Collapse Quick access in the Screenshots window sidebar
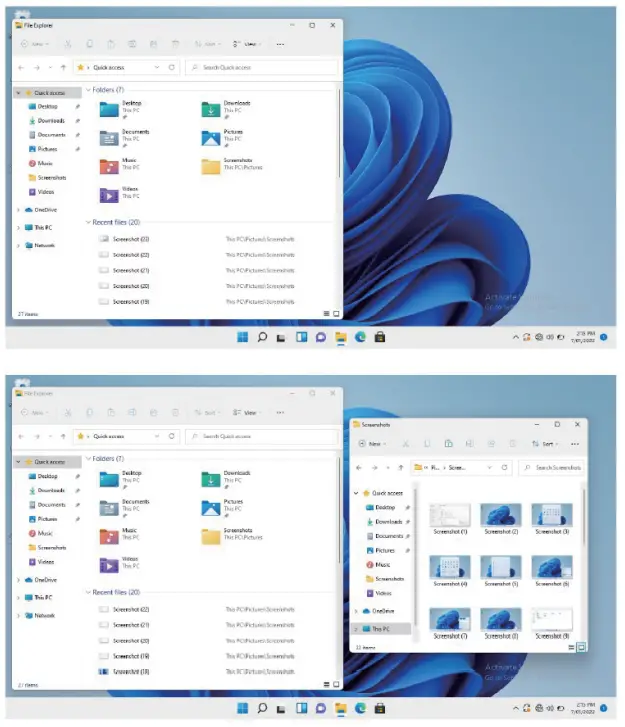The image size is (625, 727). pos(356,493)
